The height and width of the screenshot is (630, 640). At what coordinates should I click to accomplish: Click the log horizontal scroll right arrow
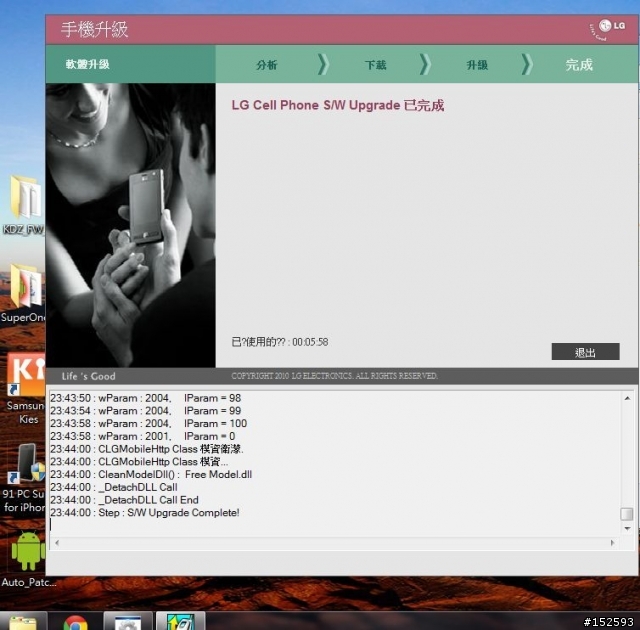pos(612,543)
